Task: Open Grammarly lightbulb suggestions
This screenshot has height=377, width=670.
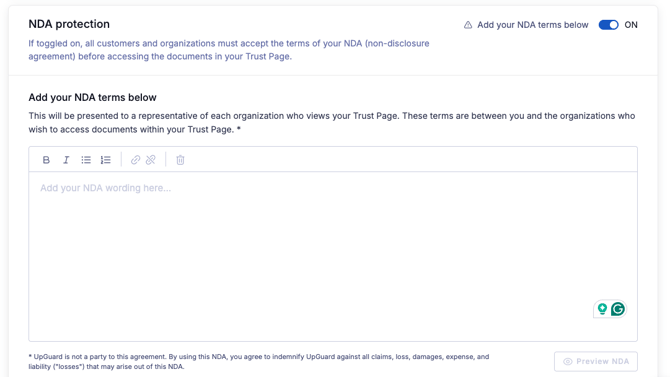Action: (602, 309)
